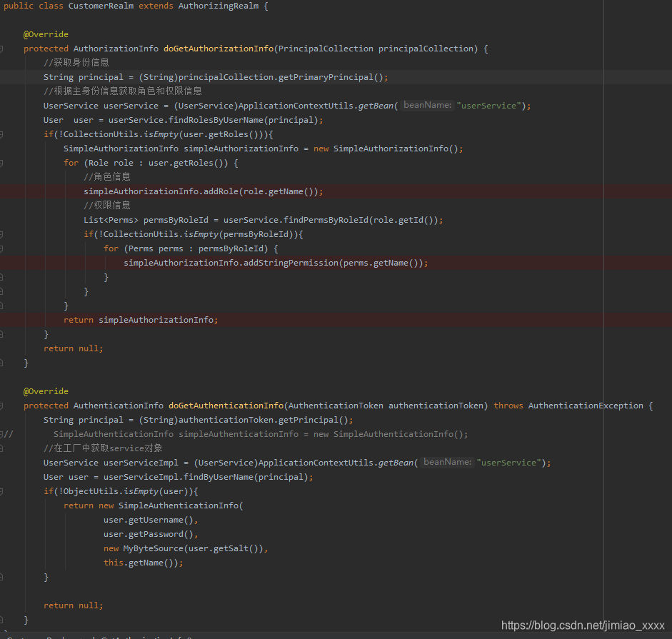
Task: Click the comment //权限信息
Action: (106, 206)
